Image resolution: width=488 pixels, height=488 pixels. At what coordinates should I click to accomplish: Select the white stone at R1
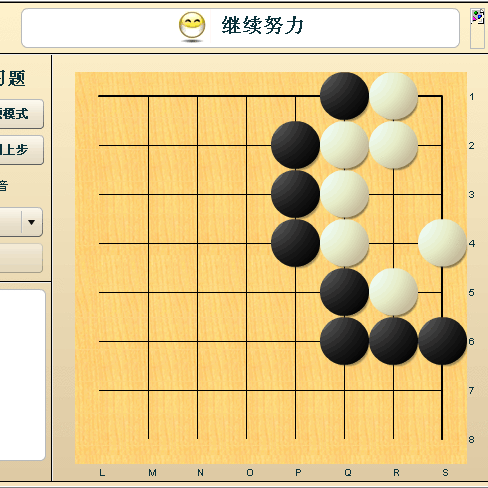click(393, 96)
